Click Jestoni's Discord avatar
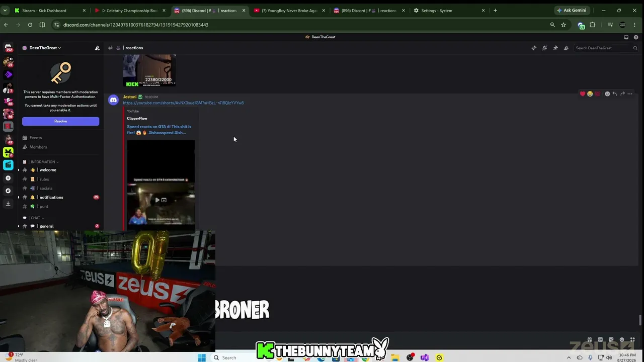 (x=113, y=100)
